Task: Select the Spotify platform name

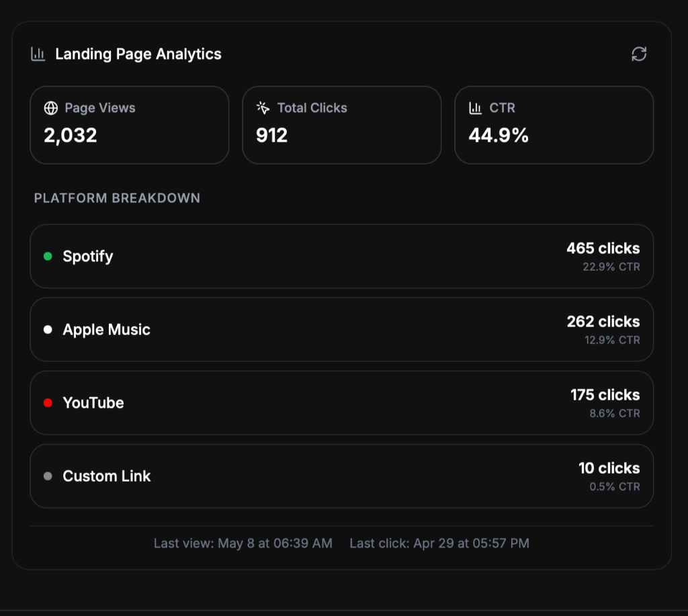Action: point(88,256)
